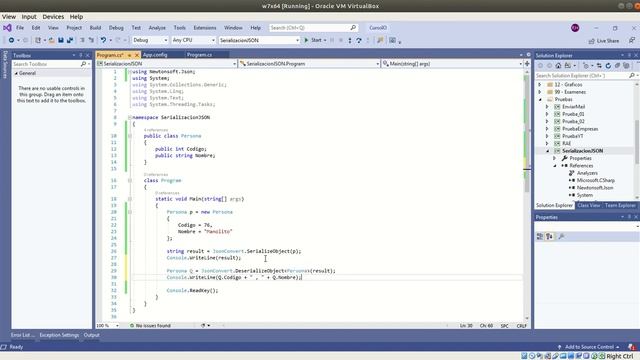Collapse the References node
640x360 pixels.
coord(555,166)
